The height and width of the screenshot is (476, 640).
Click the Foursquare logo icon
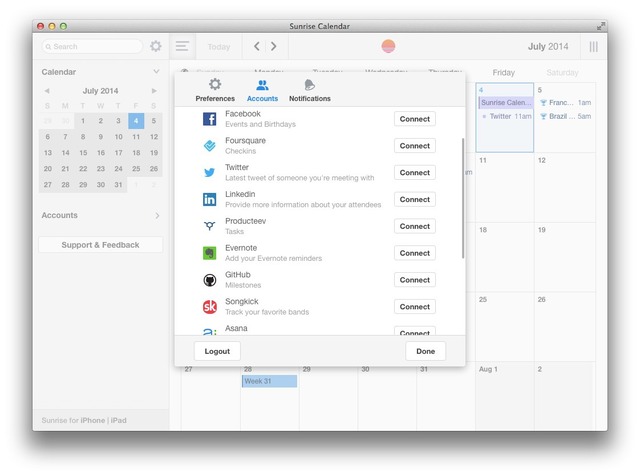coord(209,145)
